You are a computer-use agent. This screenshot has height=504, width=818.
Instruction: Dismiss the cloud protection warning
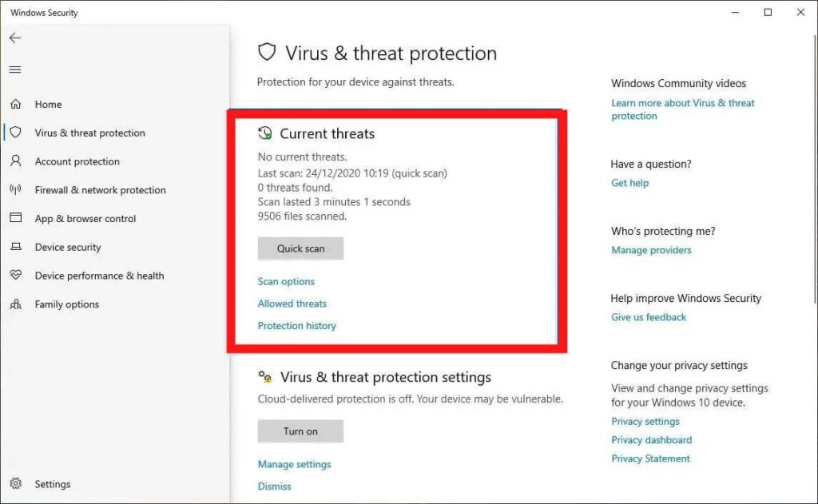click(274, 486)
